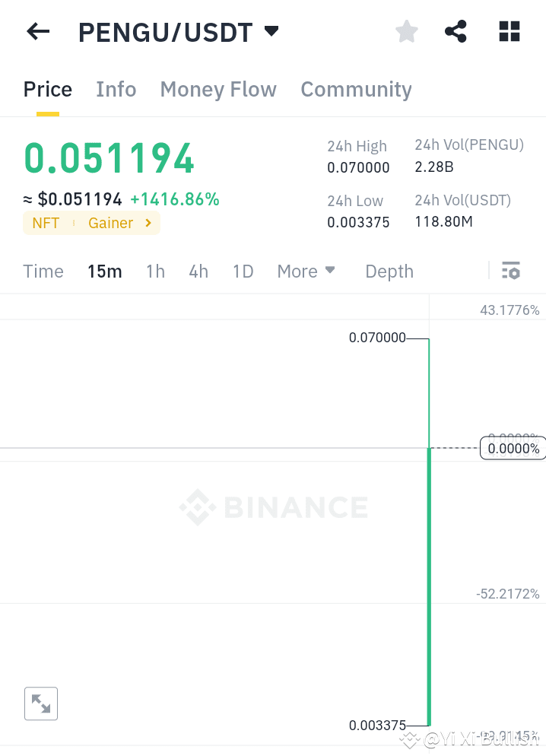Screen dimensions: 546x756
Task: Open the Community tab
Action: click(356, 89)
